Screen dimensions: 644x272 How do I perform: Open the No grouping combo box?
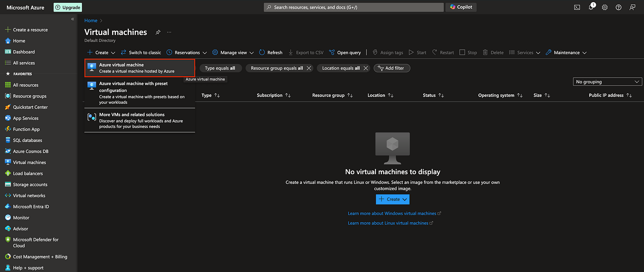[607, 82]
